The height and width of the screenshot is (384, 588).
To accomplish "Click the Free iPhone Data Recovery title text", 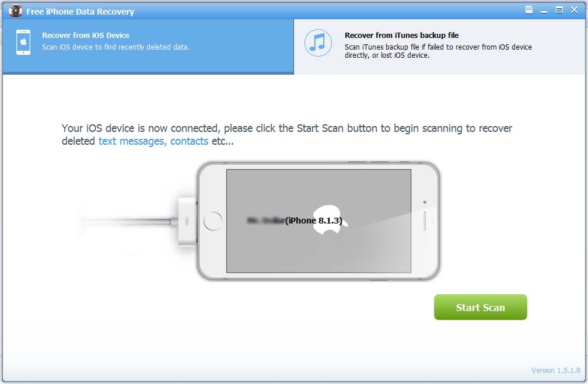I will click(80, 11).
